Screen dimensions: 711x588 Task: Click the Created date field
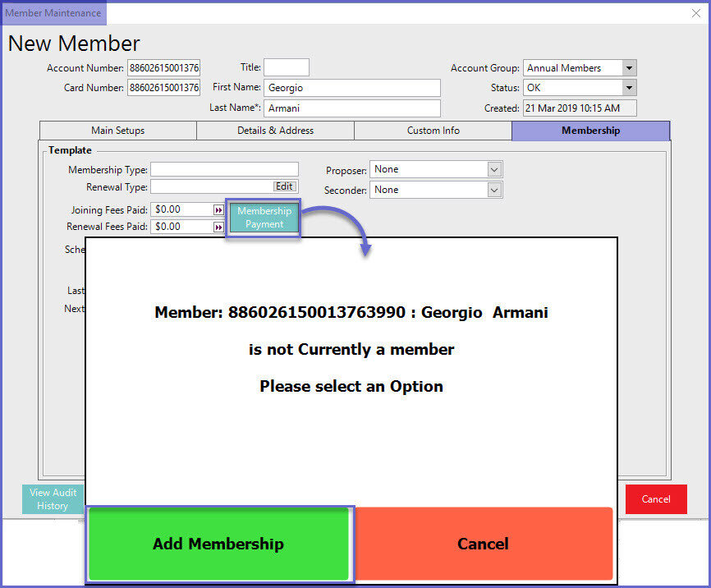pos(580,108)
